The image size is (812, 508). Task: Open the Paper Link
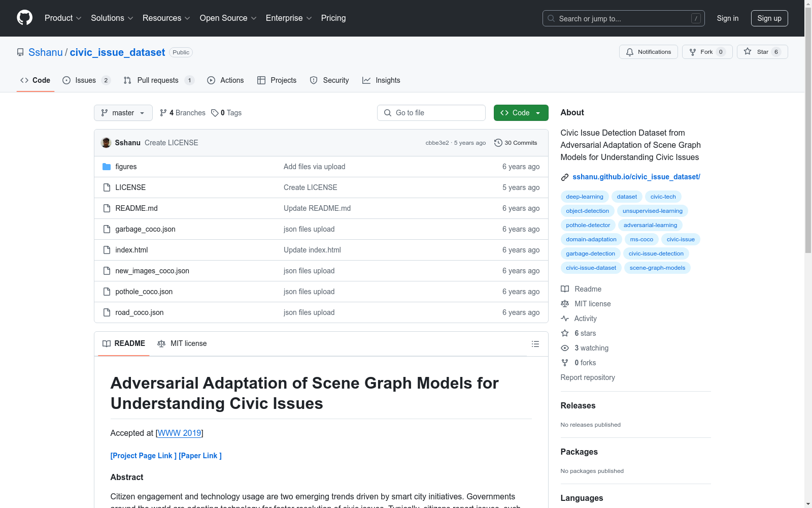[x=200, y=456]
